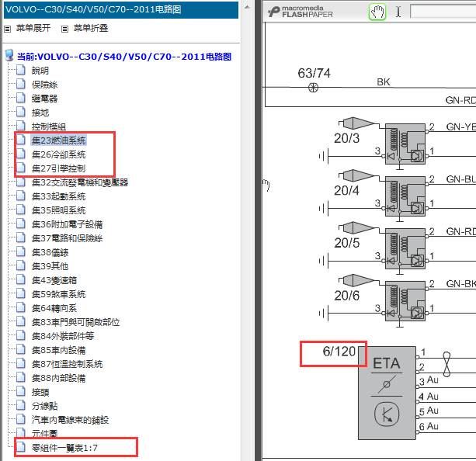This screenshot has width=476, height=461.
Task: Open 集37電路和保險絲 entry
Action: [67, 238]
